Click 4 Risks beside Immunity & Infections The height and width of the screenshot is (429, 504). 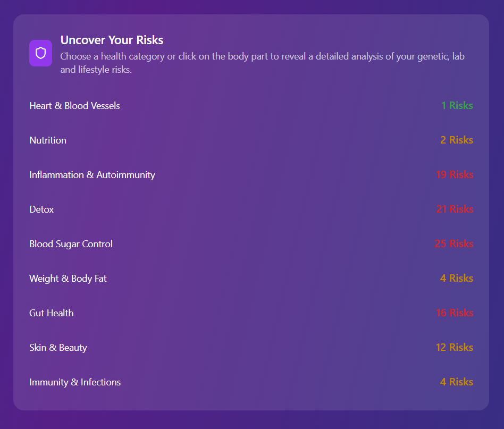tap(456, 382)
